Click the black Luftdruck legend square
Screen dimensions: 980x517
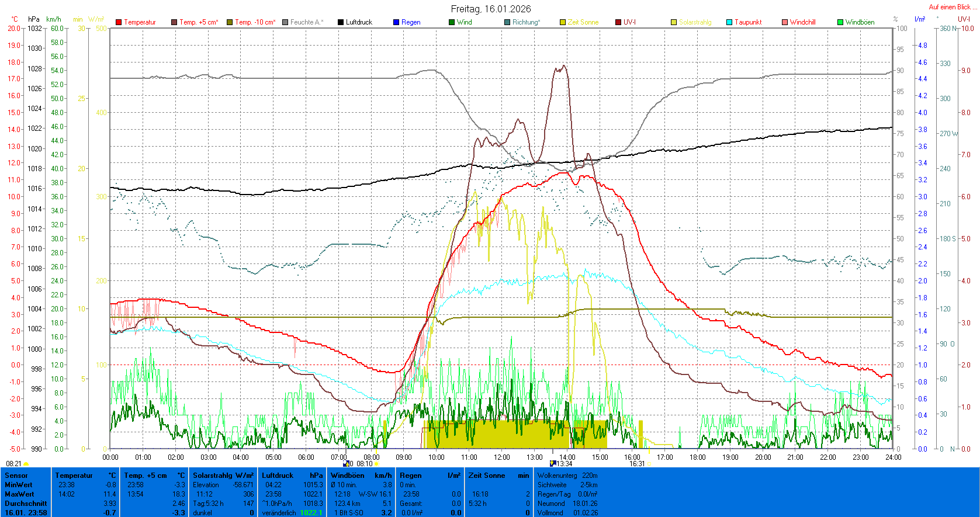(x=341, y=22)
